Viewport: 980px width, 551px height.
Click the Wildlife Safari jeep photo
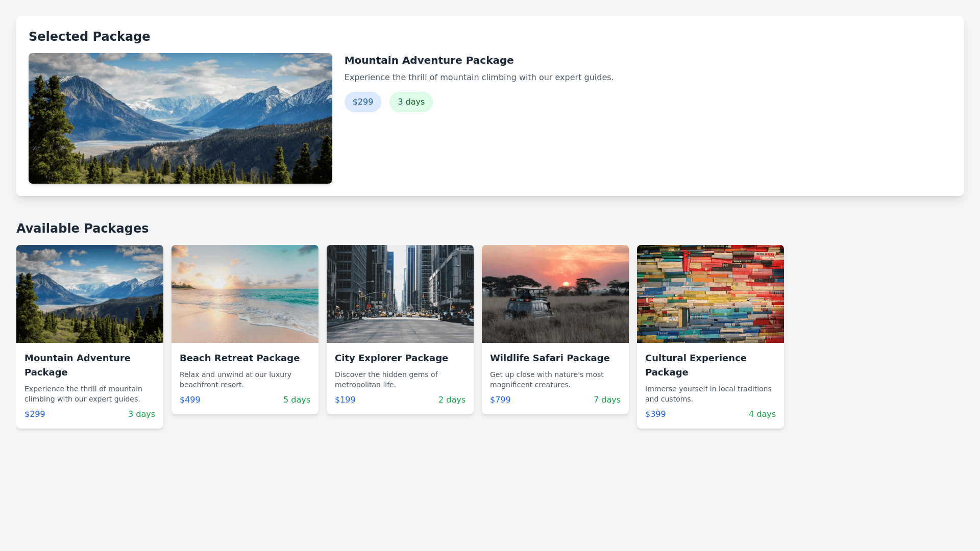click(x=555, y=294)
